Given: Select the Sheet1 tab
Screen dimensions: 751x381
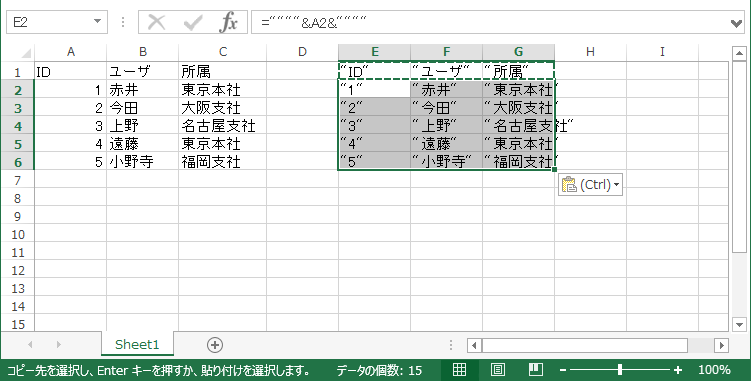Looking at the screenshot, I should (x=137, y=344).
